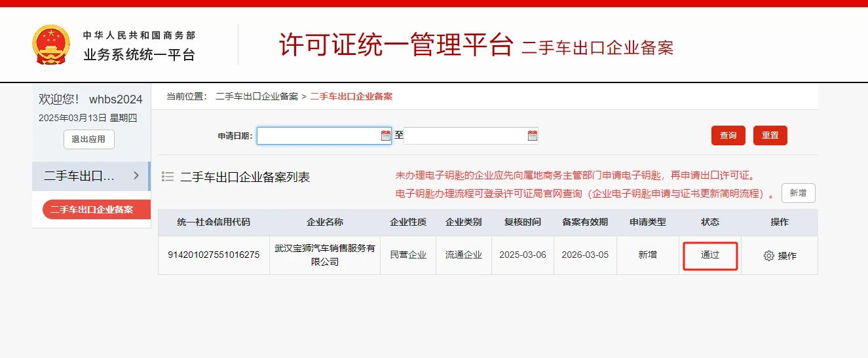Click the red current-page breadcrumb link
The image size is (868, 358).
click(351, 96)
